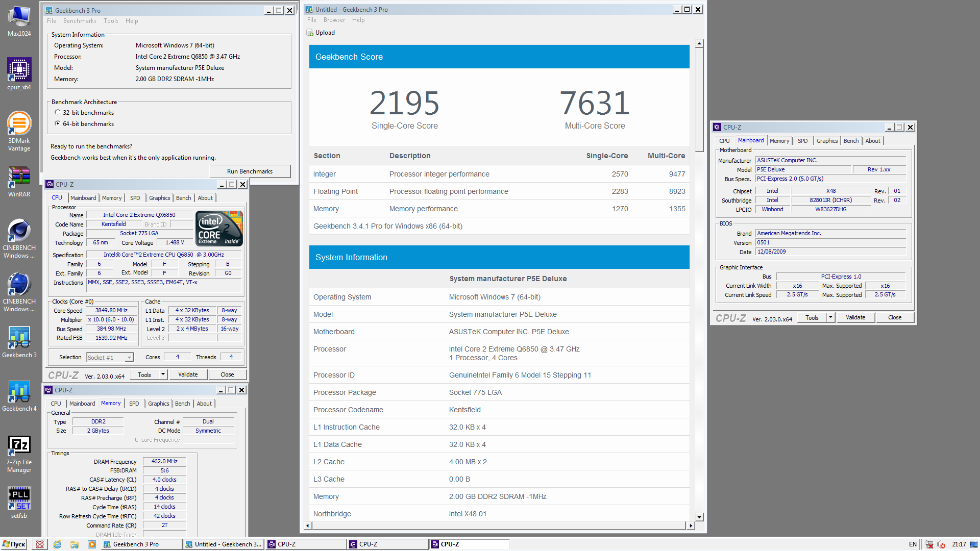
Task: Open Bench tab in CPU-Z Mainboard window
Action: [x=851, y=141]
